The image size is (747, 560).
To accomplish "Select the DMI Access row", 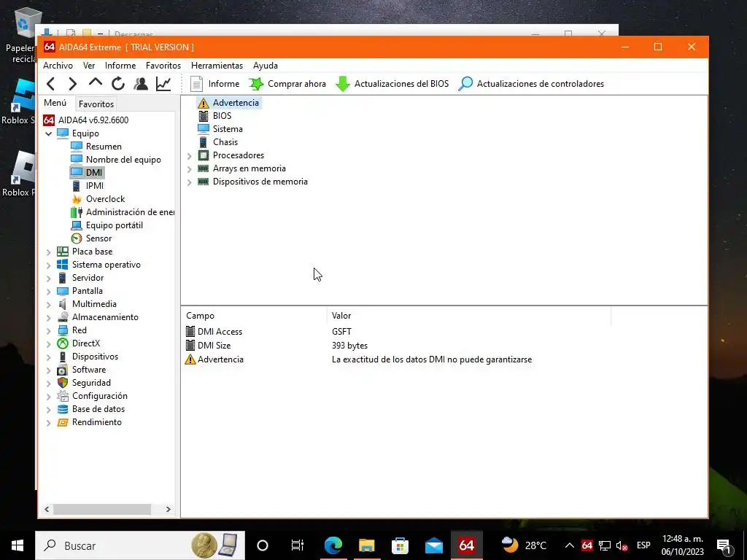I will click(395, 332).
